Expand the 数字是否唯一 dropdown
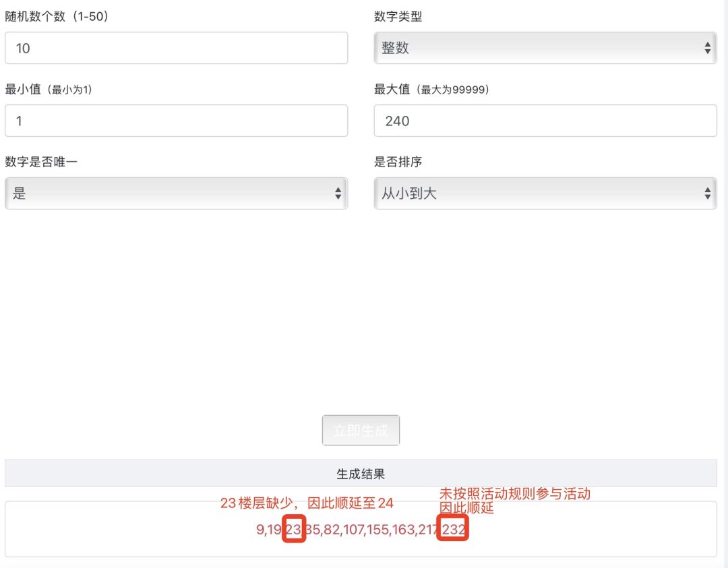The height and width of the screenshot is (568, 728). pos(176,194)
